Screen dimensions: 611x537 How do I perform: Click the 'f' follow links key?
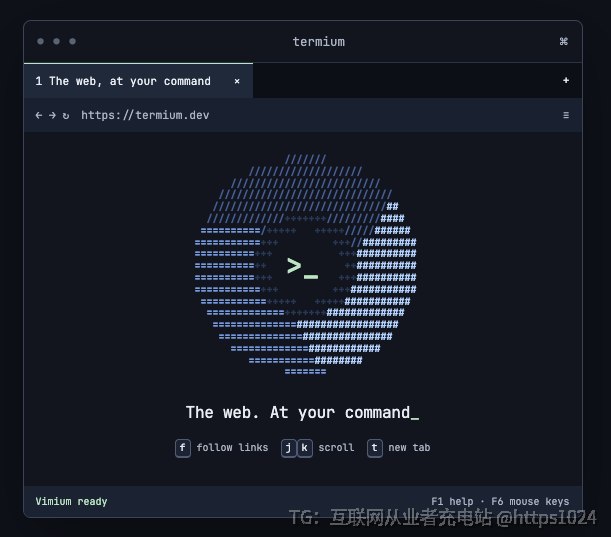183,448
